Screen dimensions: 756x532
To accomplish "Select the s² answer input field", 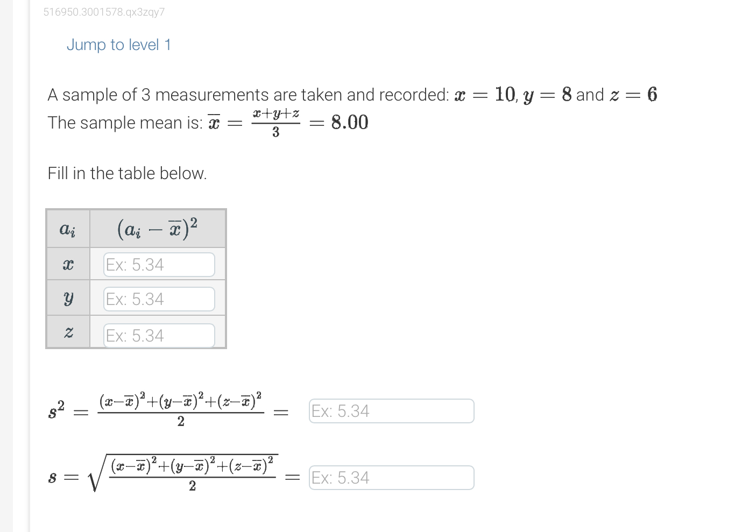I will click(x=391, y=410).
